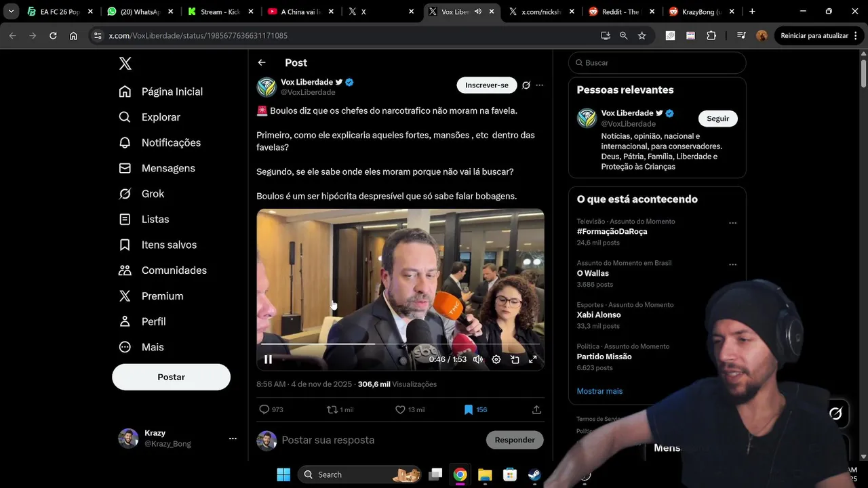Switch to Reddit tab
This screenshot has height=488, width=868.
[x=621, y=12]
